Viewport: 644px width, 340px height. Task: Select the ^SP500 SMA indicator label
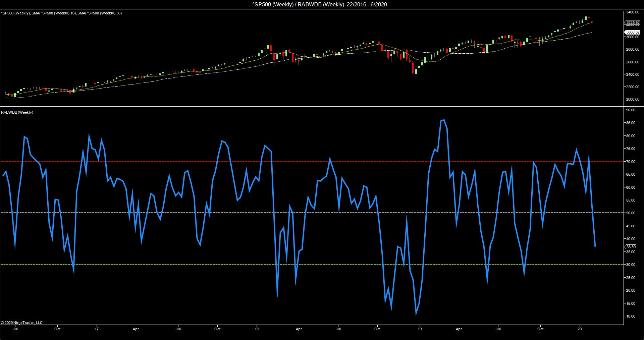point(61,13)
